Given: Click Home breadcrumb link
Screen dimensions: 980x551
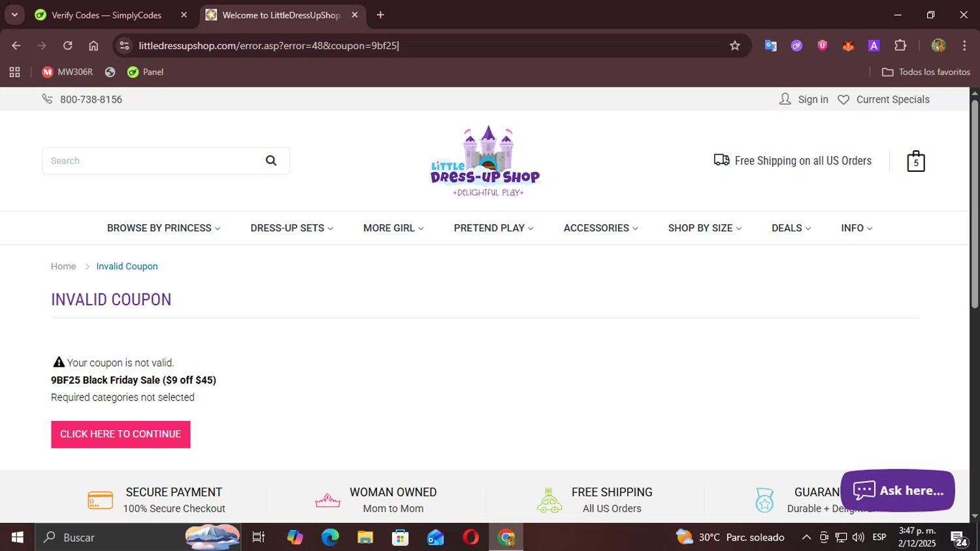Looking at the screenshot, I should [x=63, y=266].
